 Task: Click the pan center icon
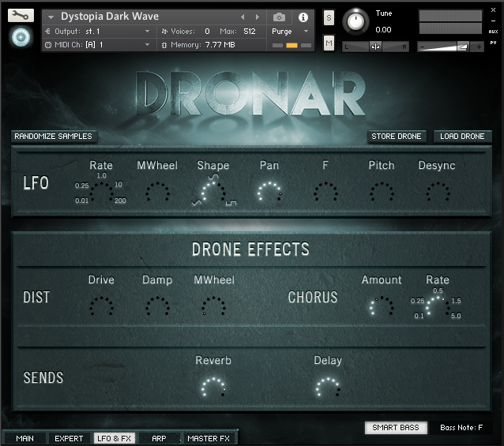click(375, 47)
